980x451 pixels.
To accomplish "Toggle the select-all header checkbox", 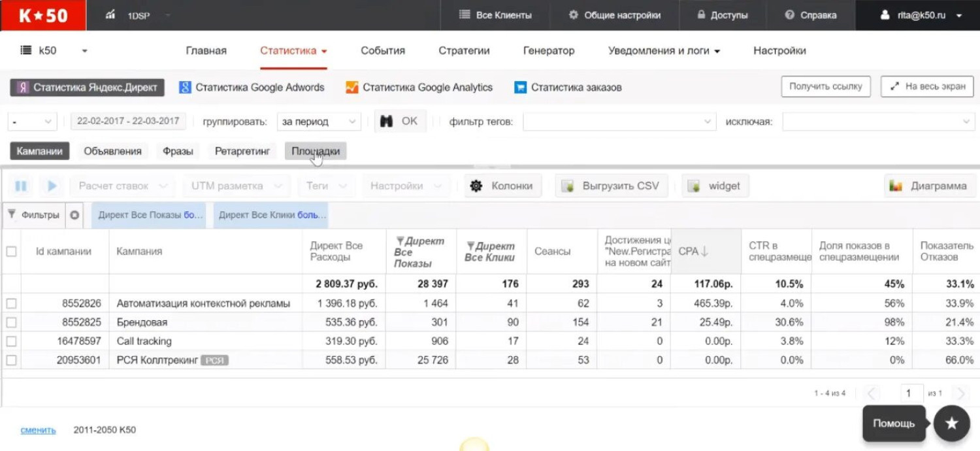I will click(11, 251).
